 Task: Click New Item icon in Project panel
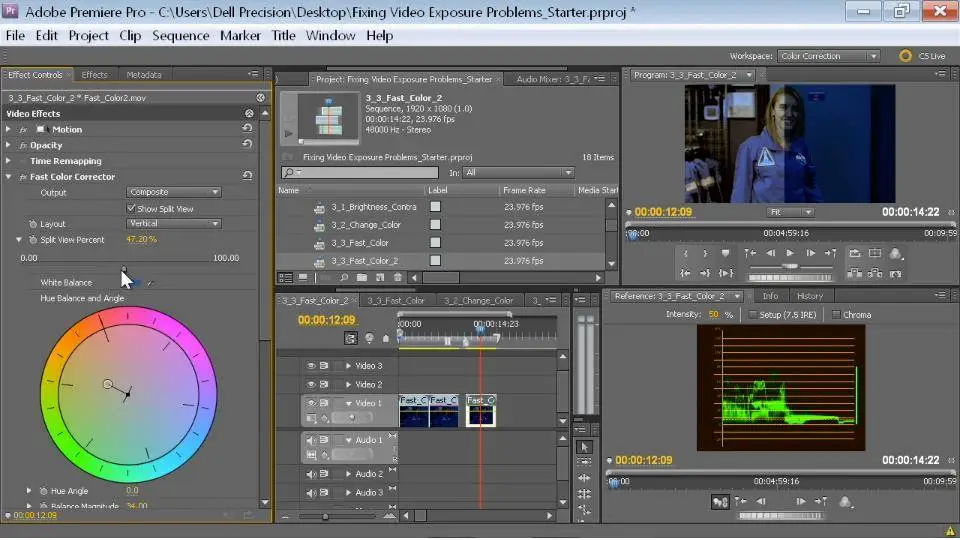tap(380, 277)
